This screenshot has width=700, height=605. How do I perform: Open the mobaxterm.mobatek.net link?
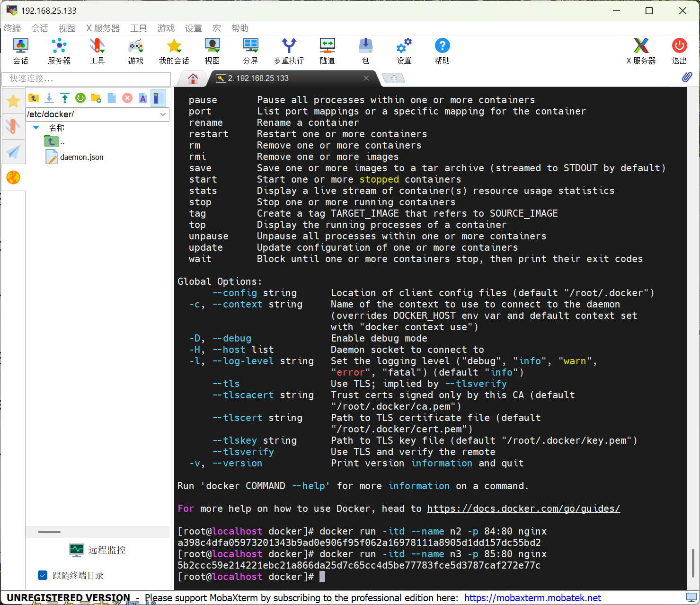coord(532,598)
